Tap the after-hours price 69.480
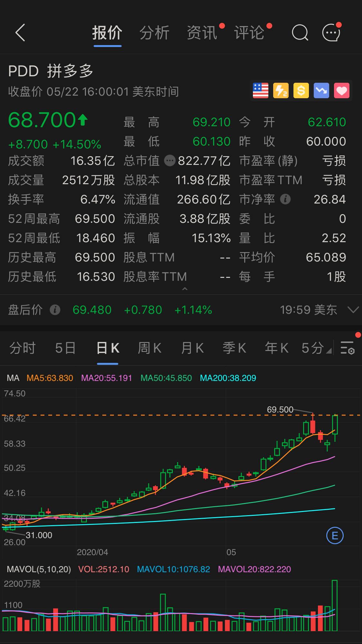Image resolution: width=362 pixels, height=644 pixels. [x=92, y=310]
